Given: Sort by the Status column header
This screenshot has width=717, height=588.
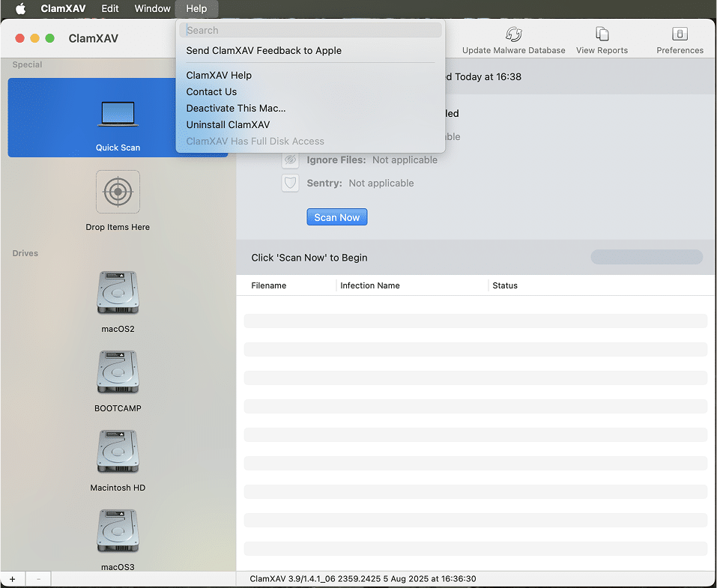Looking at the screenshot, I should click(505, 286).
